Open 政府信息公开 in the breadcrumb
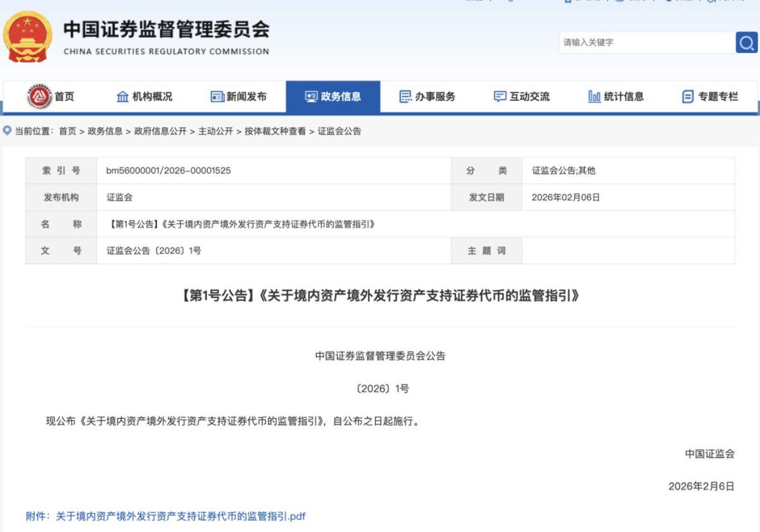This screenshot has width=760, height=532. click(x=160, y=131)
